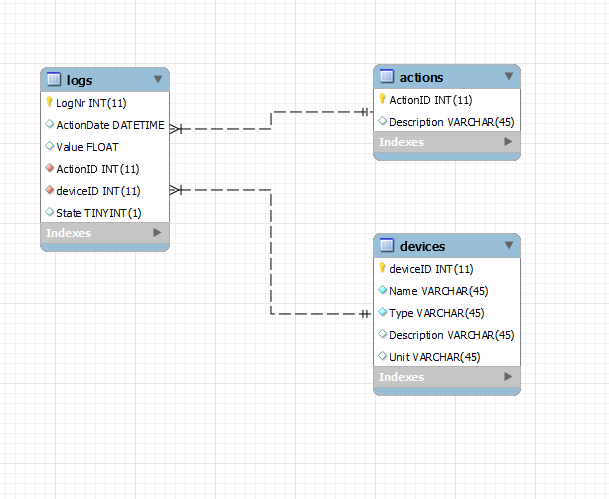Collapse the logs table with header arrow
Image resolution: width=609 pixels, height=499 pixels.
click(x=158, y=79)
